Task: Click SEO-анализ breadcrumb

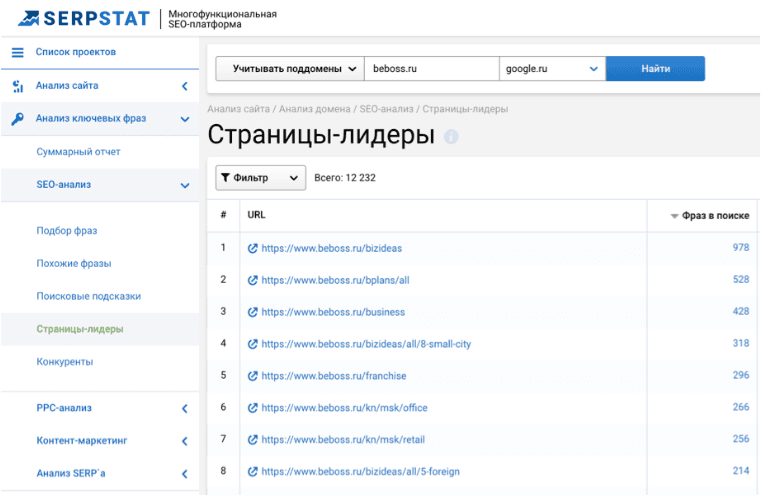Action: click(386, 109)
